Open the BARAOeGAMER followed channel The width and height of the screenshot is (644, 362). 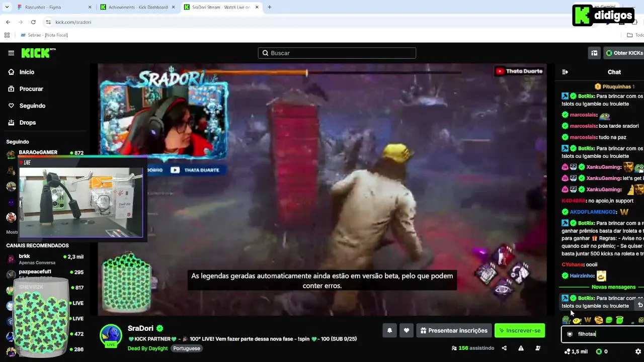click(44, 153)
